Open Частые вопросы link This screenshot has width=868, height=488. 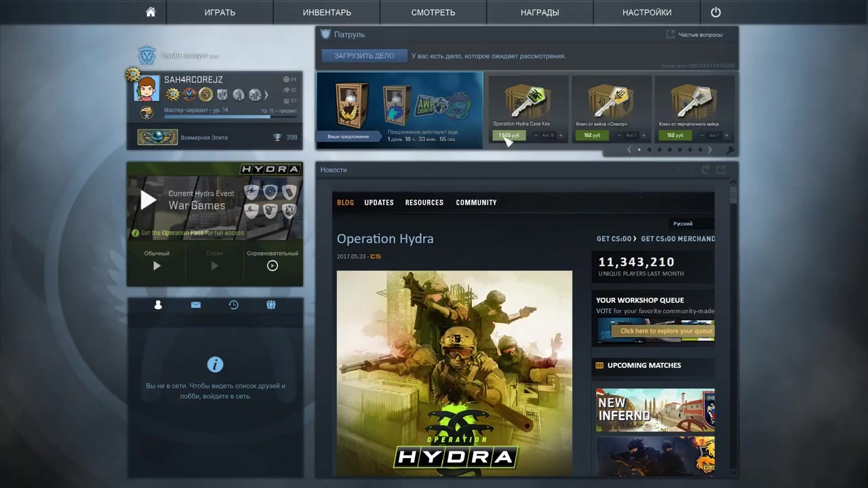tap(695, 35)
